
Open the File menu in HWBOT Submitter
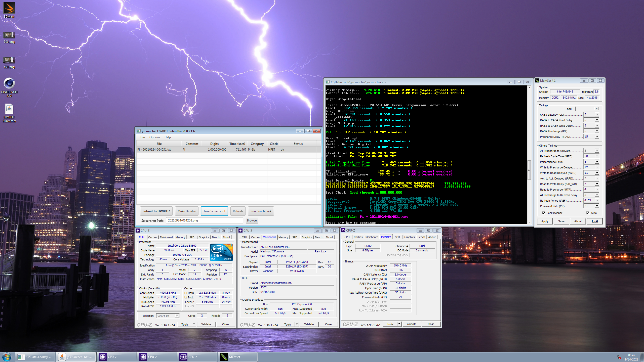pyautogui.click(x=142, y=137)
